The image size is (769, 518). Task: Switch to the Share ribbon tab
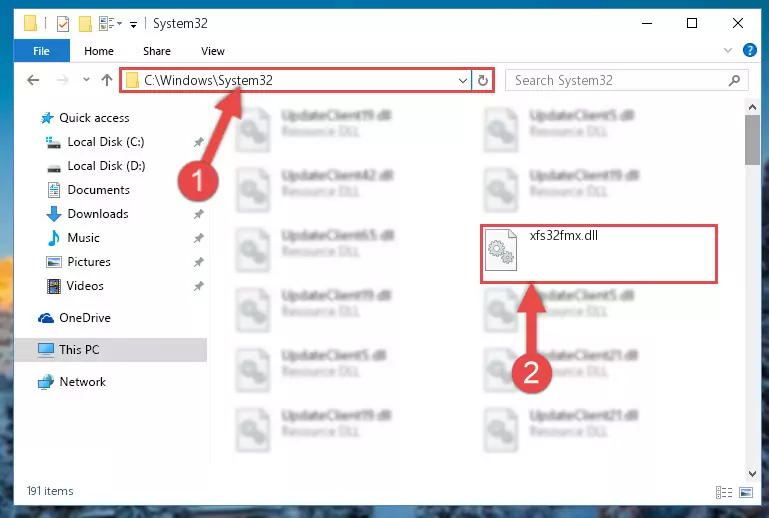[x=156, y=51]
